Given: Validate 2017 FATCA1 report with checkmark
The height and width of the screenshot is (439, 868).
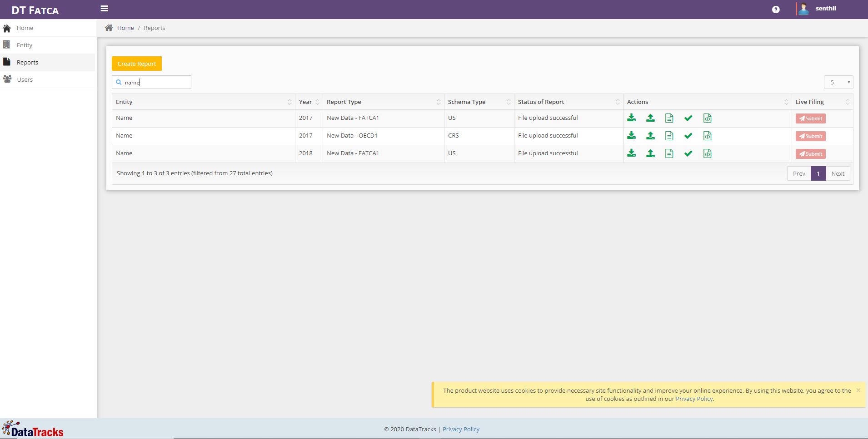Looking at the screenshot, I should [688, 118].
